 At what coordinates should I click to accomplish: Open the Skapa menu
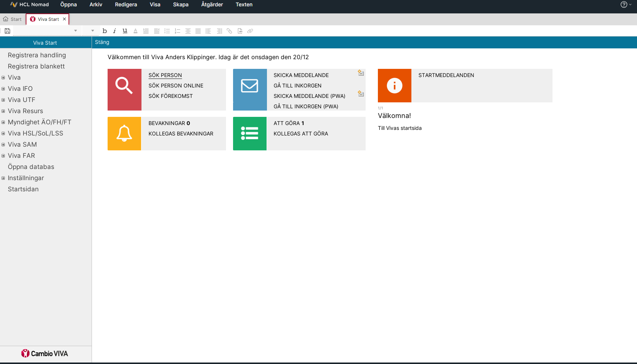[x=181, y=4]
